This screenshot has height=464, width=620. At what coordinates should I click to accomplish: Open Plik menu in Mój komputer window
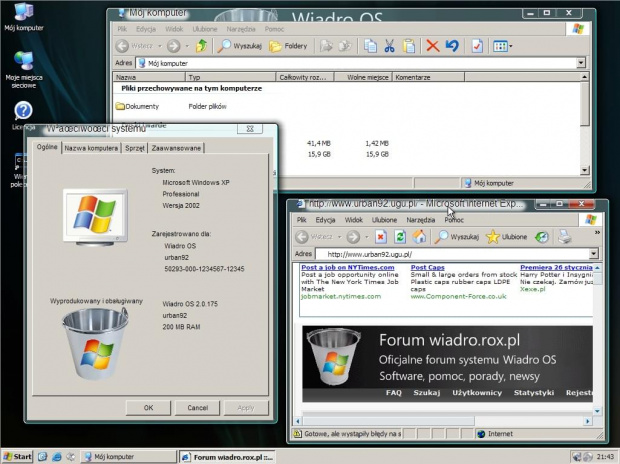[122, 29]
